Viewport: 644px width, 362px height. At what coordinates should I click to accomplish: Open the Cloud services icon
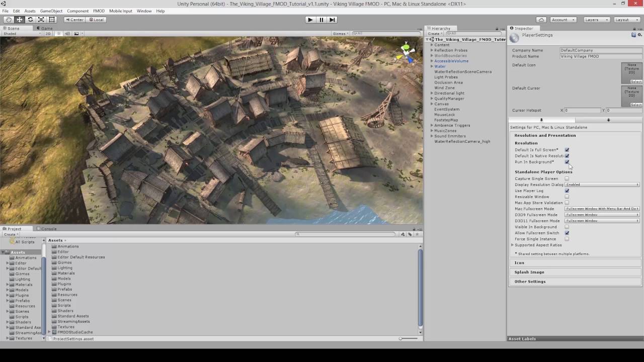click(541, 20)
